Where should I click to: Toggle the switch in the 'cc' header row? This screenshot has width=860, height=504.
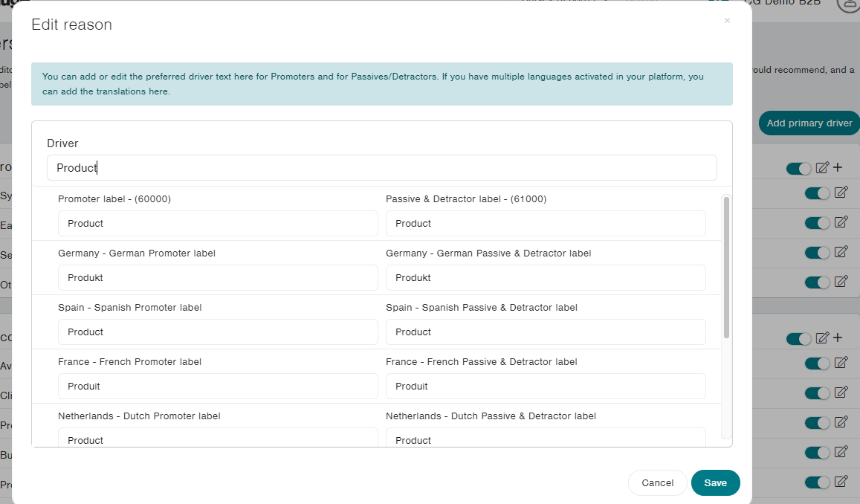click(x=798, y=338)
